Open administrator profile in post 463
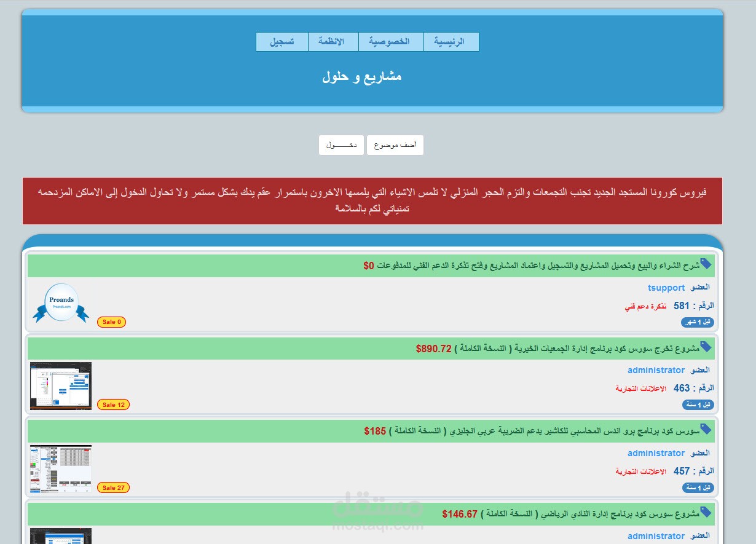 (x=656, y=370)
